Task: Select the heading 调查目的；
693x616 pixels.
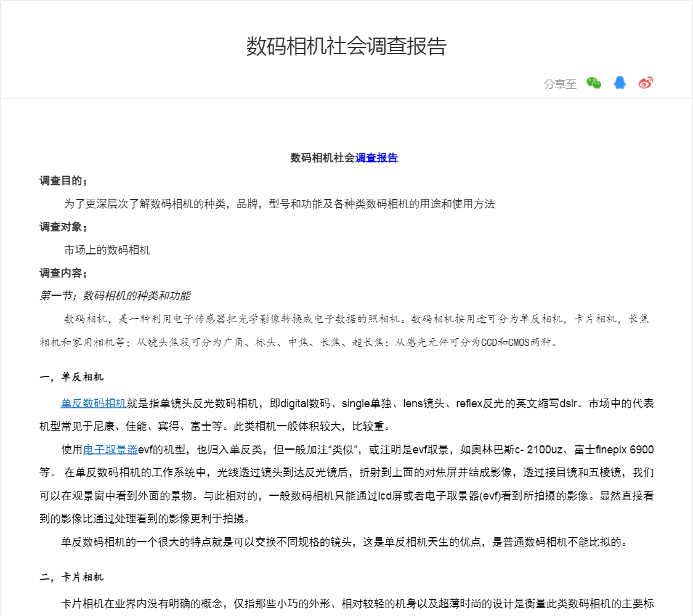Action: pyautogui.click(x=63, y=180)
